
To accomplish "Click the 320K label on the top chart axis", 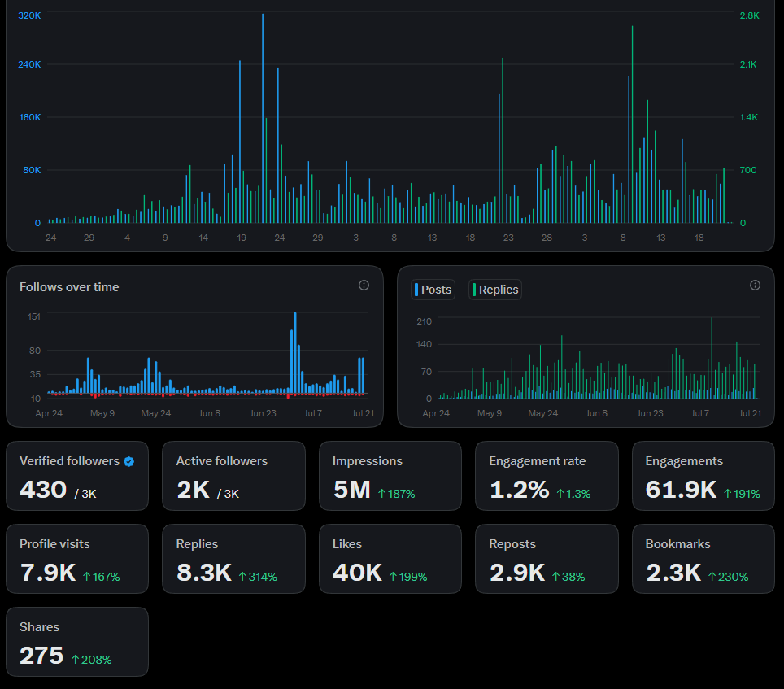I will [29, 15].
